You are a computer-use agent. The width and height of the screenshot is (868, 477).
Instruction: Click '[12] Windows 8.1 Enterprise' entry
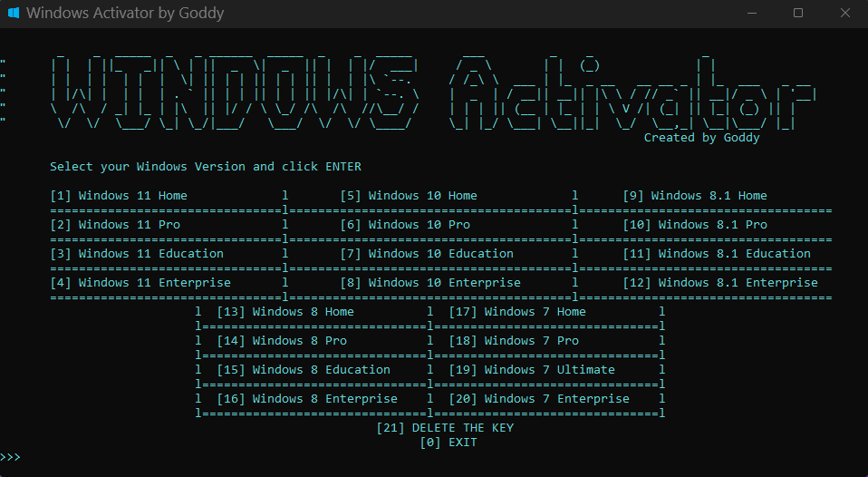coord(720,283)
